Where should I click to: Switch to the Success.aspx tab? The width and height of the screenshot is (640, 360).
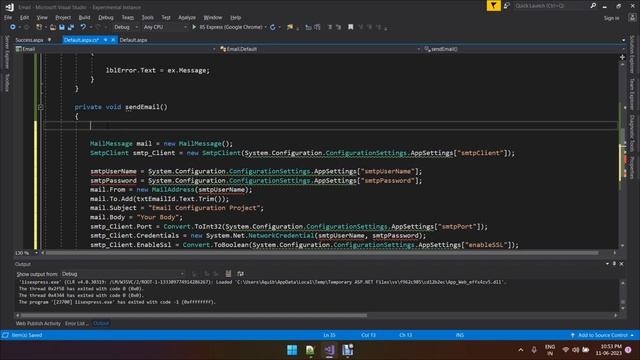[29, 40]
